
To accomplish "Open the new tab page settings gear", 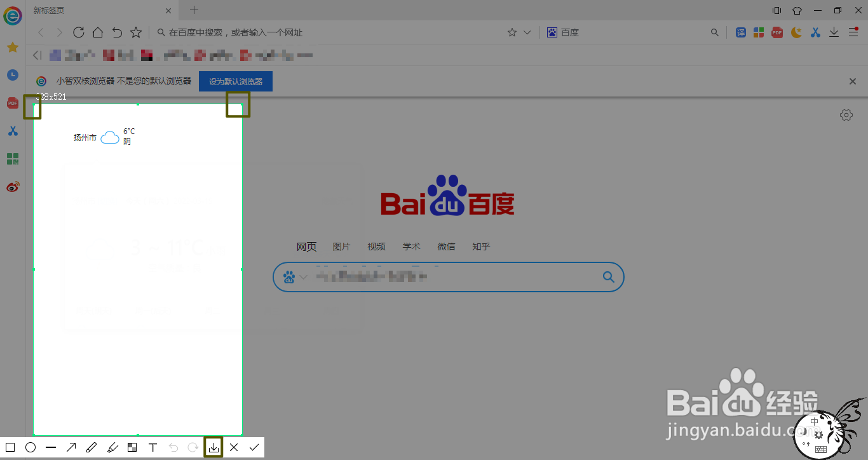I will (846, 115).
